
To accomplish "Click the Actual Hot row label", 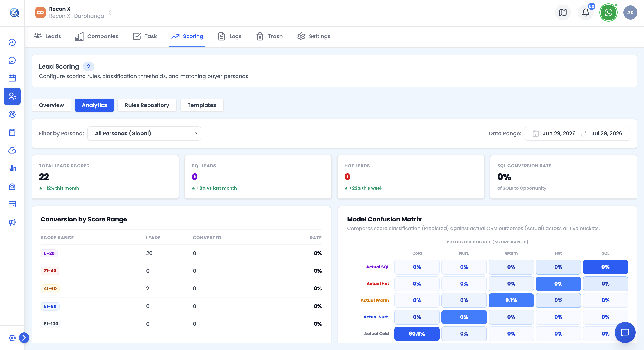I will pyautogui.click(x=378, y=284).
